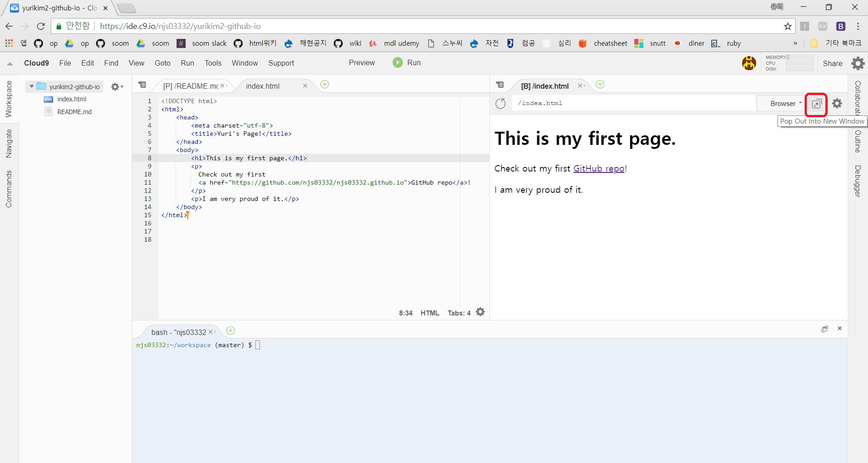Follow the GitHub repo link in preview
868x463 pixels.
click(x=599, y=168)
